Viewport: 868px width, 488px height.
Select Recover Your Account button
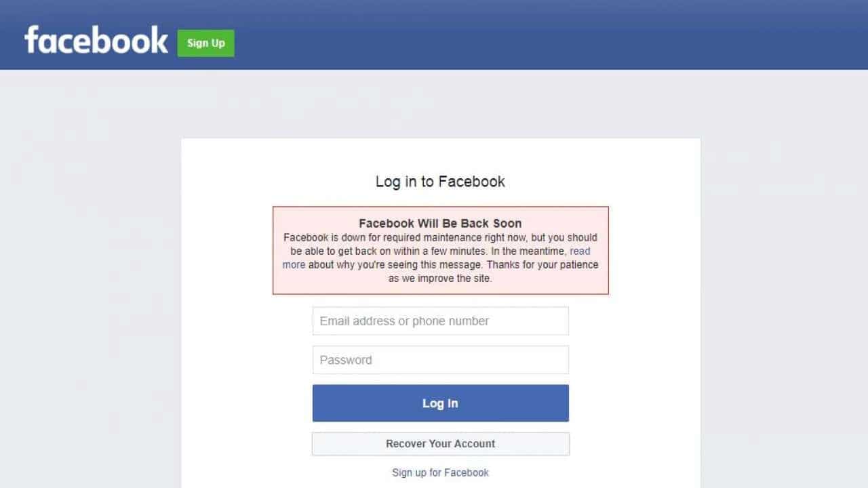coord(441,444)
